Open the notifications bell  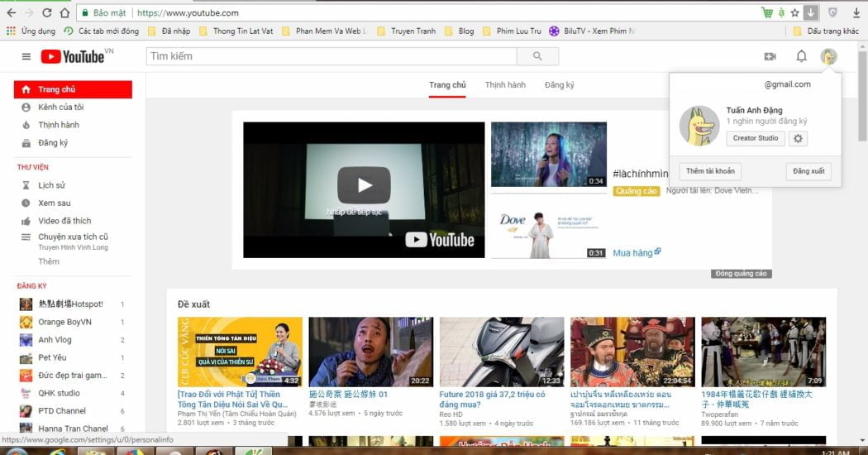[x=801, y=56]
